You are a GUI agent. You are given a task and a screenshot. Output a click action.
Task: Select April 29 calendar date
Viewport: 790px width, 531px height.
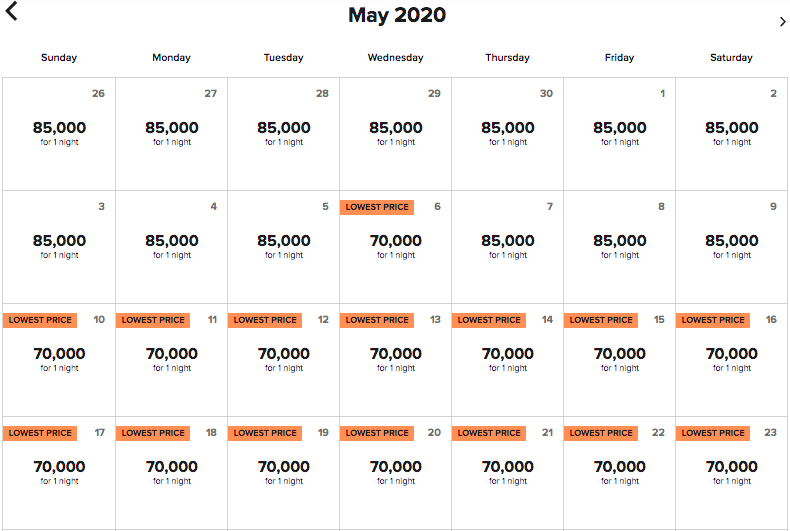[395, 134]
